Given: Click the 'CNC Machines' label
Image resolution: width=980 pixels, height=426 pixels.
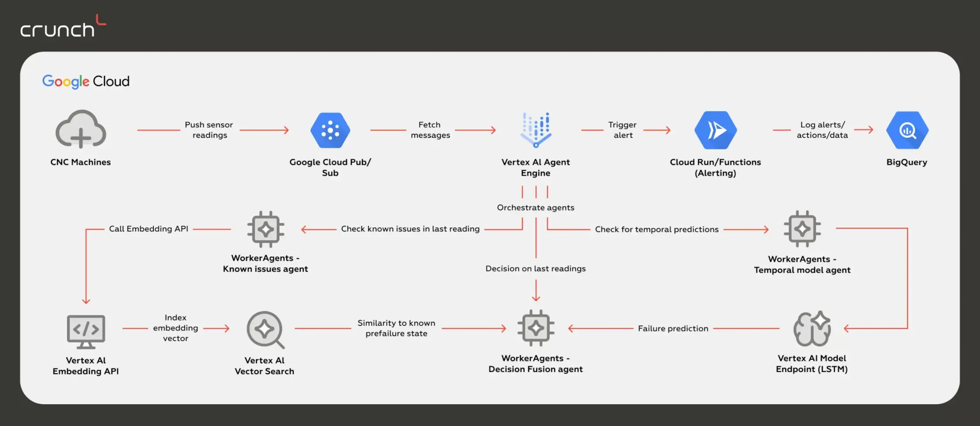Looking at the screenshot, I should coord(81,162).
